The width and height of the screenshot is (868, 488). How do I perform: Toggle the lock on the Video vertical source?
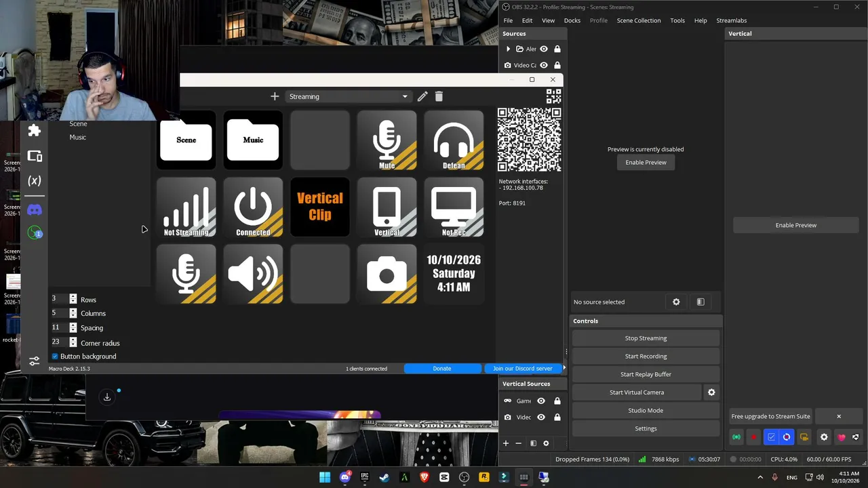tap(557, 417)
